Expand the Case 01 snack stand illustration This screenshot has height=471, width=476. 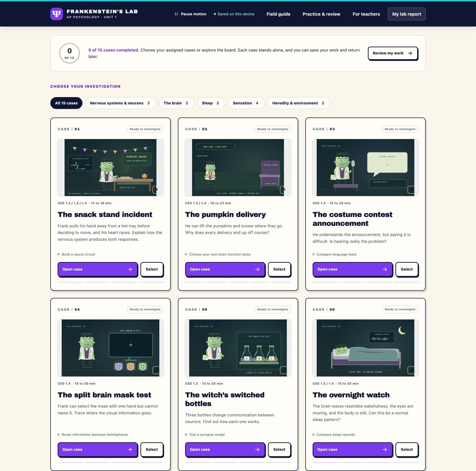click(156, 190)
